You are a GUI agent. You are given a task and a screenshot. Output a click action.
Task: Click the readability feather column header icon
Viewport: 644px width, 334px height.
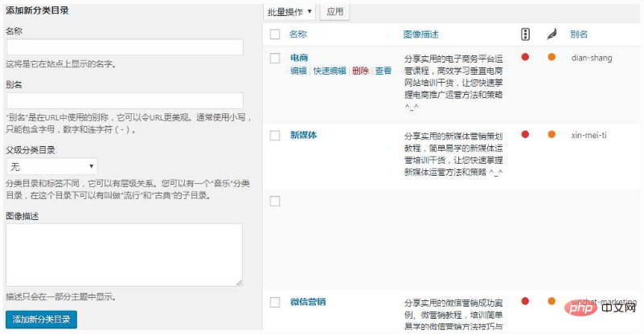pos(552,35)
